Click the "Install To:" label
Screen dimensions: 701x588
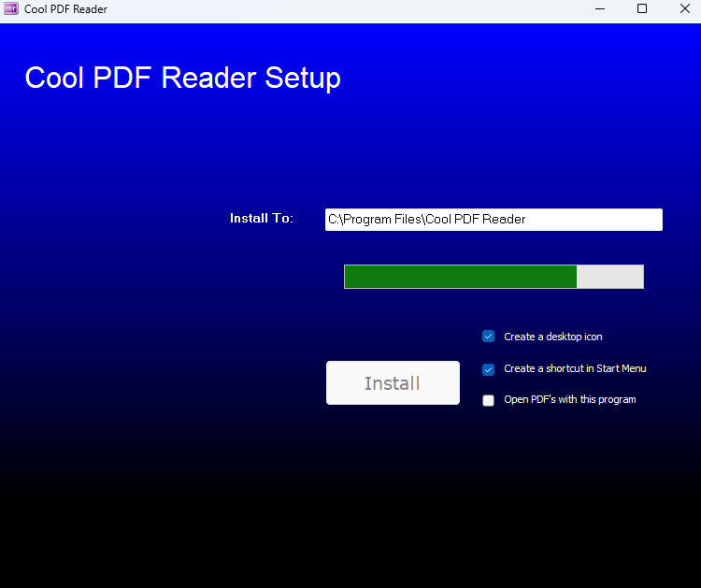(262, 219)
